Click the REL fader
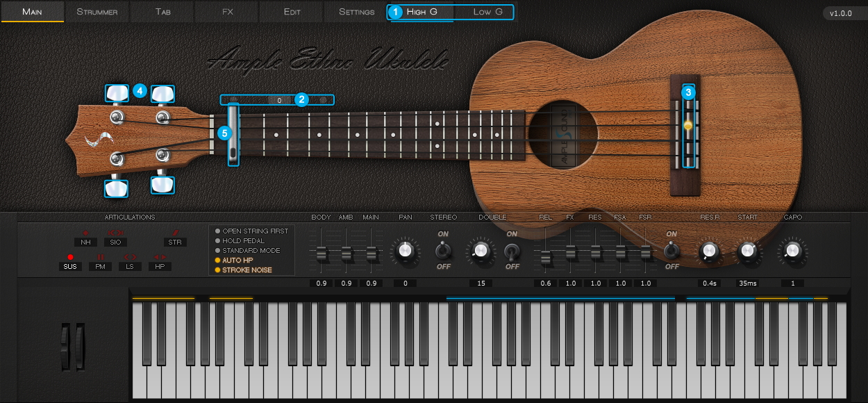Screen dimensions: 868x403 pyautogui.click(x=546, y=258)
